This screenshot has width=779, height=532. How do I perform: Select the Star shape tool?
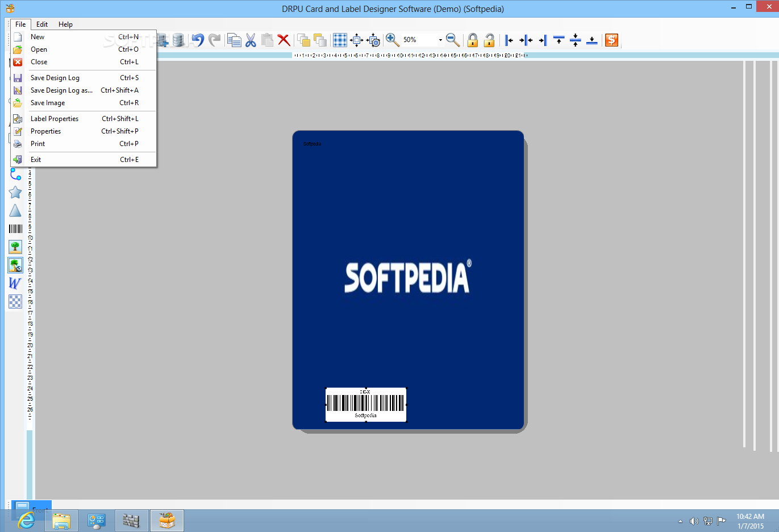click(15, 193)
